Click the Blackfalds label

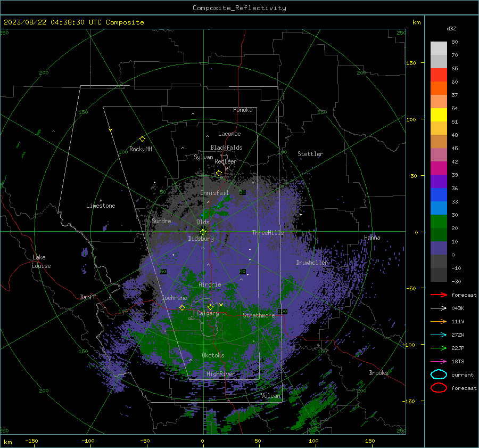coord(226,148)
